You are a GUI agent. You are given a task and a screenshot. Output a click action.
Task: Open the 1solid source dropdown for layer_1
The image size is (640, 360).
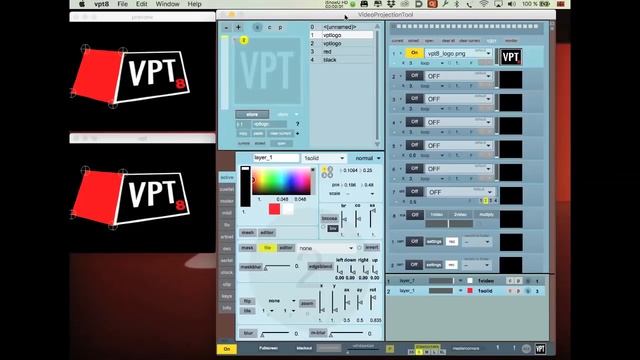[324, 158]
